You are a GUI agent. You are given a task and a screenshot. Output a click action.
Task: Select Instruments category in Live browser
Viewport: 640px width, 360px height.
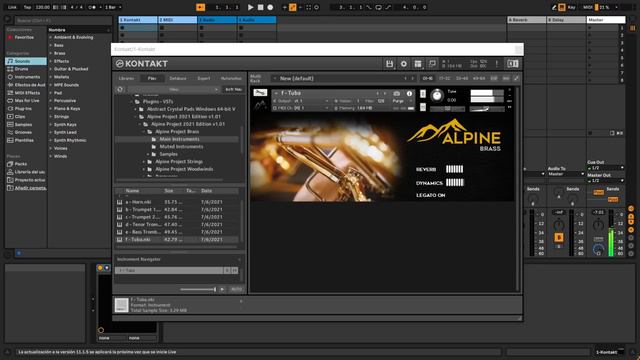(x=26, y=77)
